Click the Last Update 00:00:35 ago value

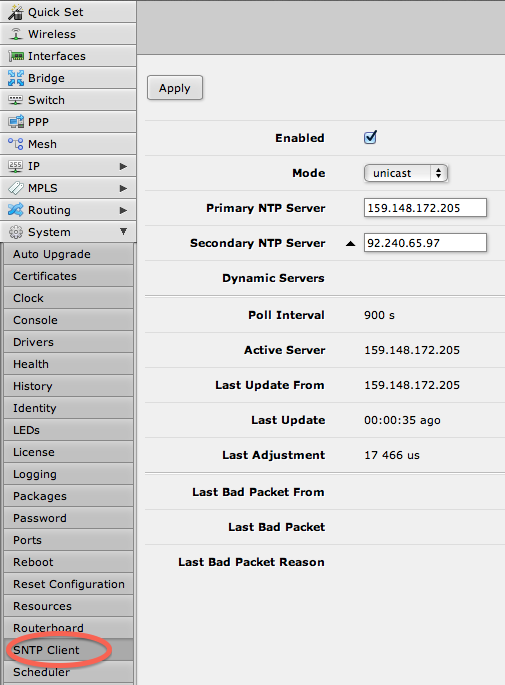coord(402,420)
